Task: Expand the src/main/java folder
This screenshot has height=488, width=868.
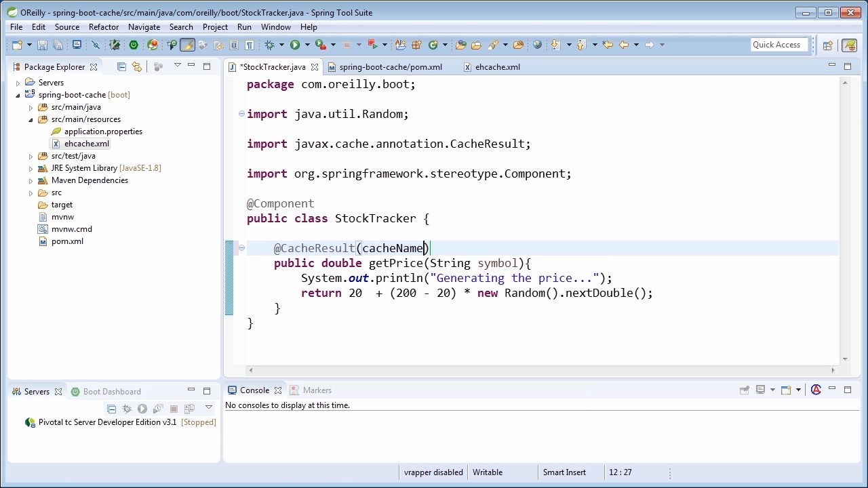Action: 31,107
